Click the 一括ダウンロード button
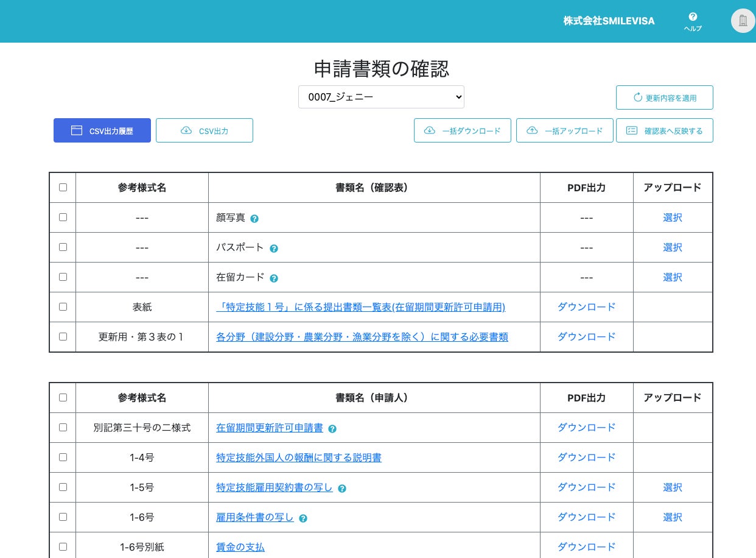 pos(463,130)
